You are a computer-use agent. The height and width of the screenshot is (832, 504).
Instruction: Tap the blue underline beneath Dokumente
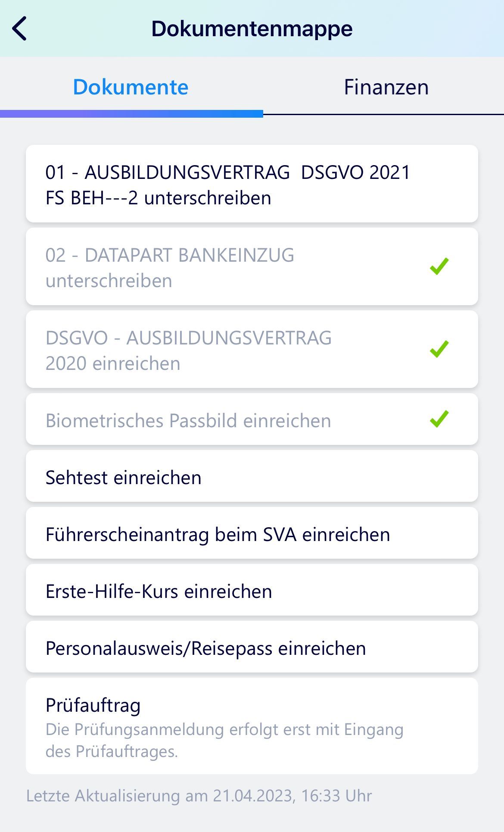(131, 114)
